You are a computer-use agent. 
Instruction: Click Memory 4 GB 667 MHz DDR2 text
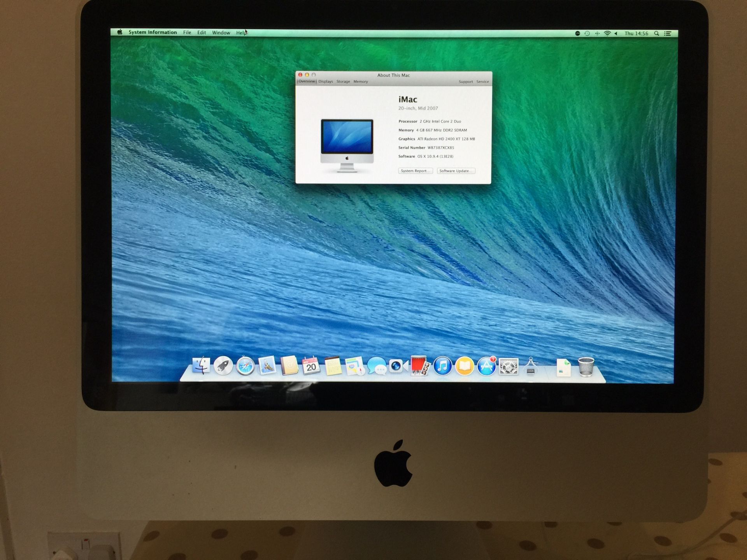433,130
